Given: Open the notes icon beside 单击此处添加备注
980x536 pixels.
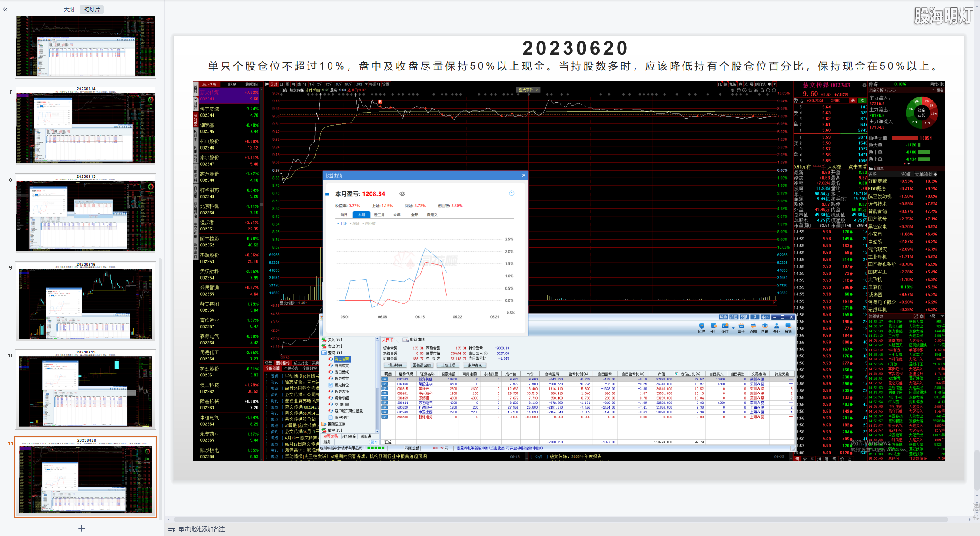Looking at the screenshot, I should click(x=171, y=529).
